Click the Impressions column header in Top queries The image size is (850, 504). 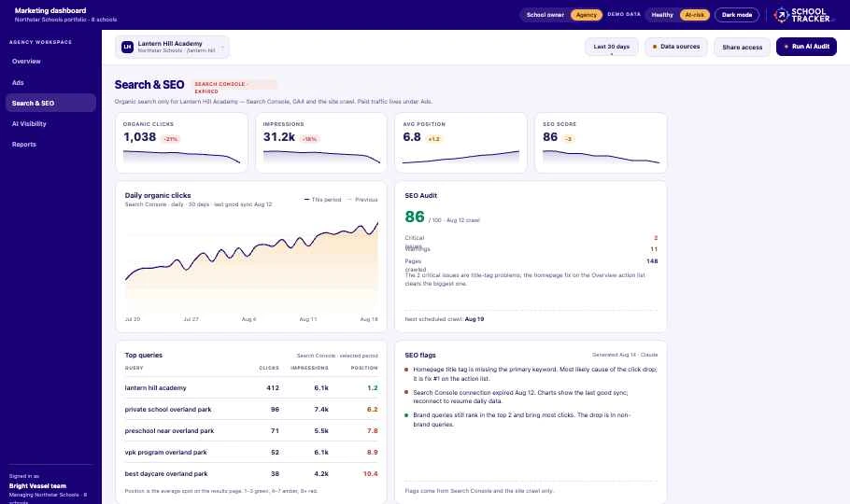pyautogui.click(x=309, y=368)
